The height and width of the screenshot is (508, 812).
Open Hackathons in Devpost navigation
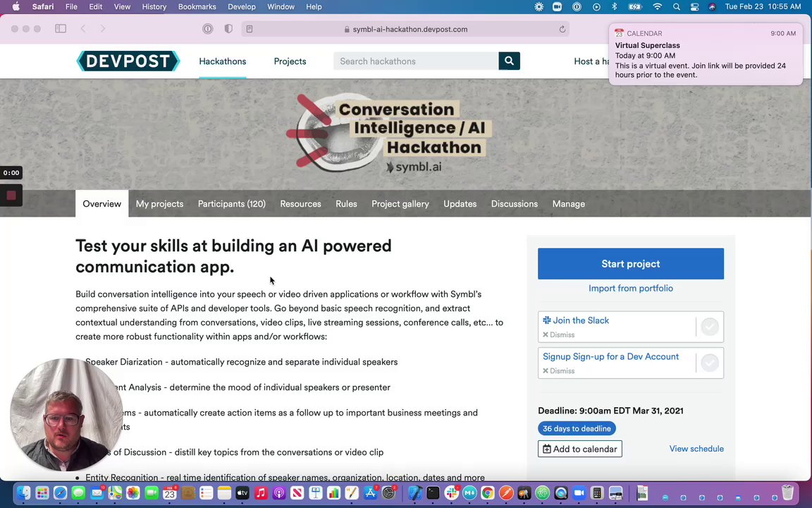tap(223, 61)
